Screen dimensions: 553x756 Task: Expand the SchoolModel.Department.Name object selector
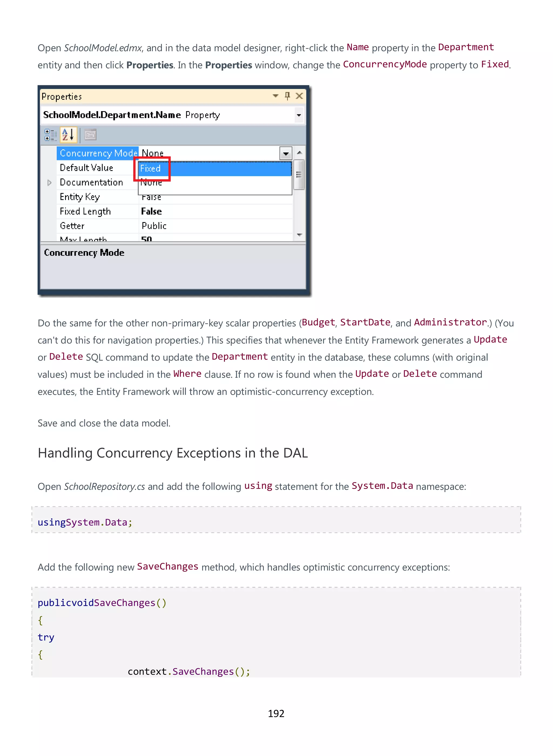tap(299, 115)
